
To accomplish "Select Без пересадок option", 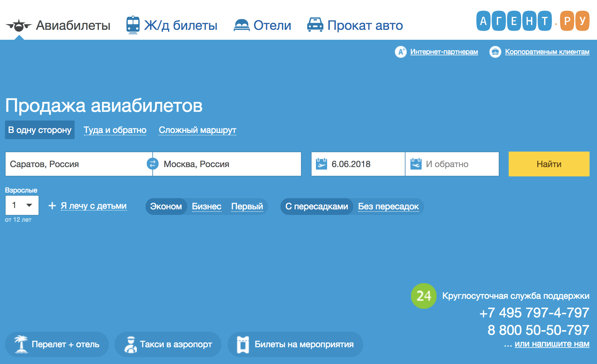I will tap(388, 206).
